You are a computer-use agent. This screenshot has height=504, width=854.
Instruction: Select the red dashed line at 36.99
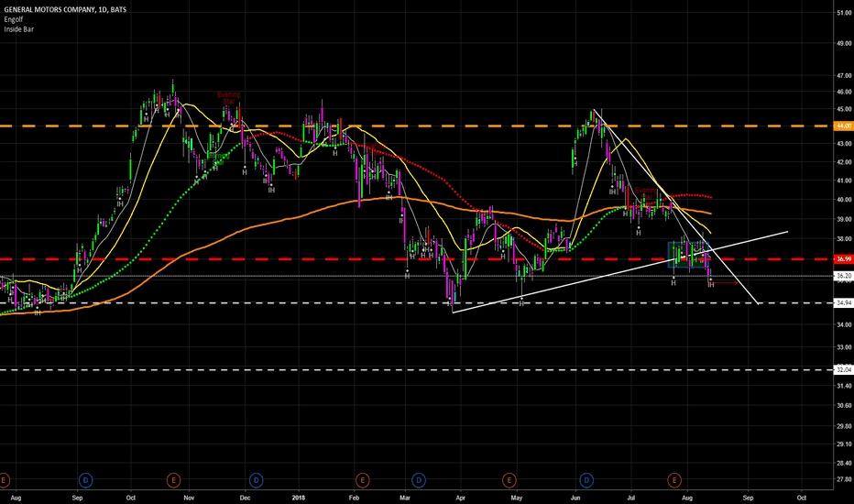pos(417,258)
